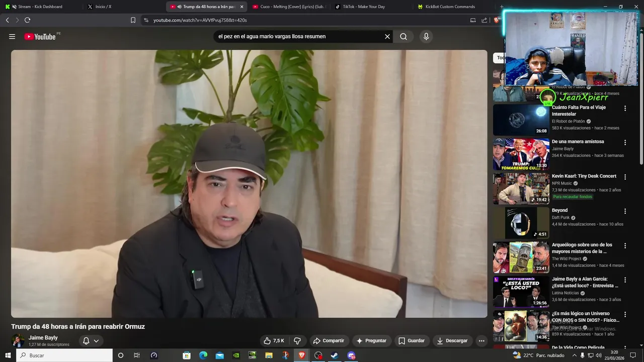Open the Arqueólogo video thumbnail
Viewport: 644px width, 362px height.
521,257
